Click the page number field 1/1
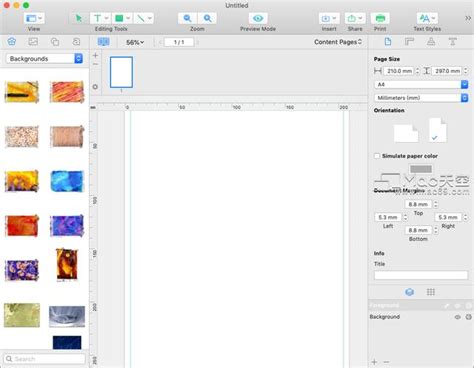 tap(179, 42)
